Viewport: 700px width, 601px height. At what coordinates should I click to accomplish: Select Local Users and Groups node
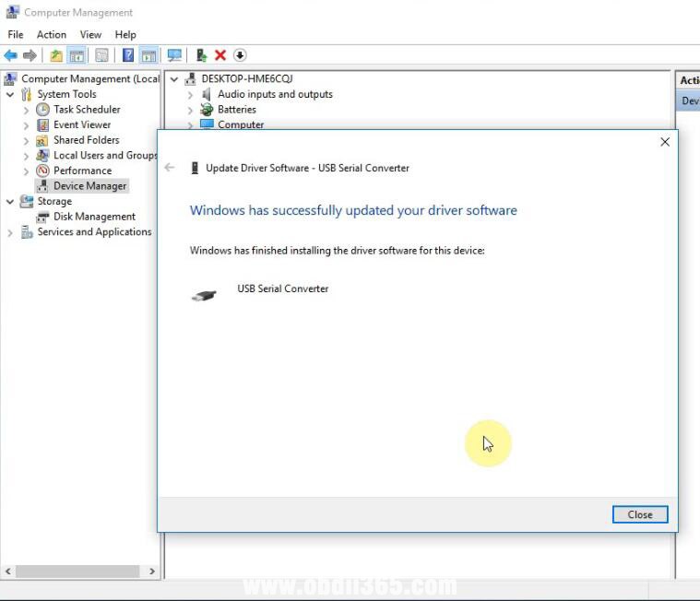click(106, 155)
